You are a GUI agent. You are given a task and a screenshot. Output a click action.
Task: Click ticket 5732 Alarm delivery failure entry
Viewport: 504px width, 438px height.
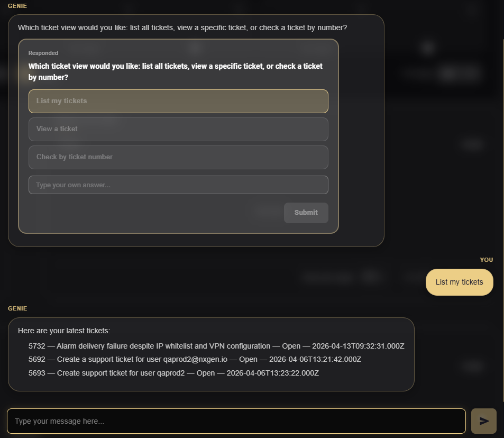216,346
